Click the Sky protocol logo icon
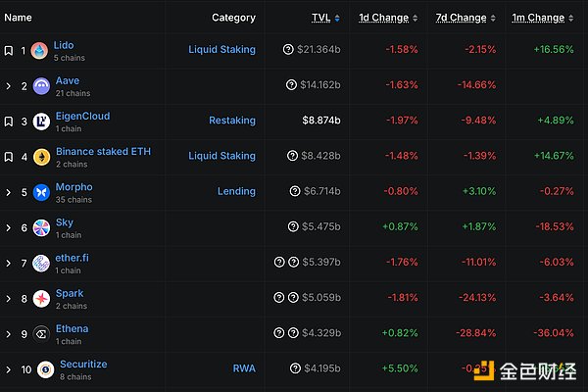Viewport: 588px width, 392px height. 41,227
